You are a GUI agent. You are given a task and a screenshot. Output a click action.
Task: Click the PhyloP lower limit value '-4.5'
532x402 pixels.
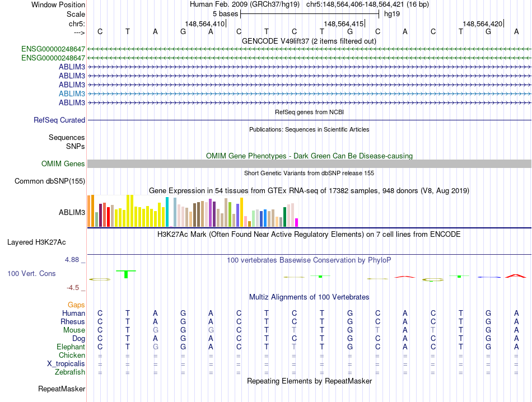pos(73,288)
